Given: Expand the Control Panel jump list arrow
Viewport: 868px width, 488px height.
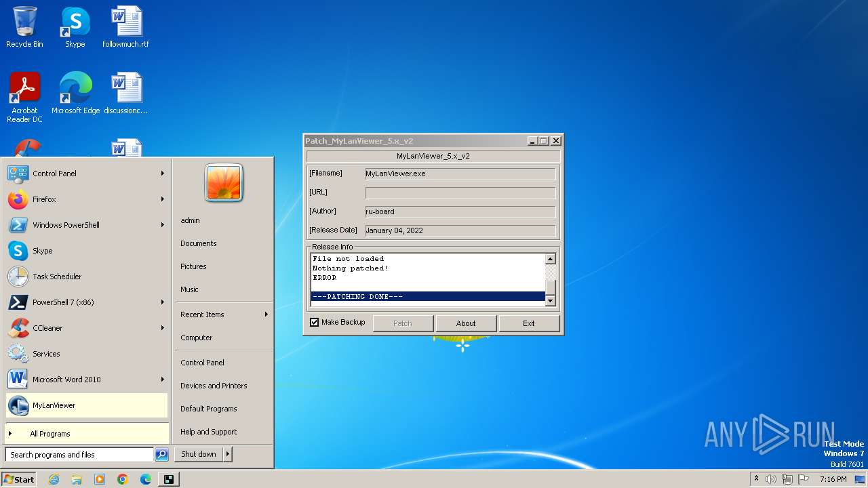Looking at the screenshot, I should [x=163, y=174].
